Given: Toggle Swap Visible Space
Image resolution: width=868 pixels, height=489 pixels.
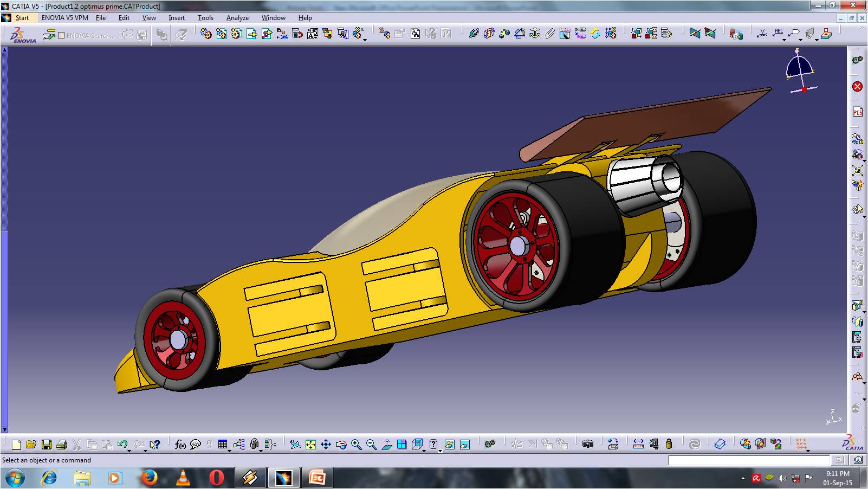Looking at the screenshot, I should 464,445.
